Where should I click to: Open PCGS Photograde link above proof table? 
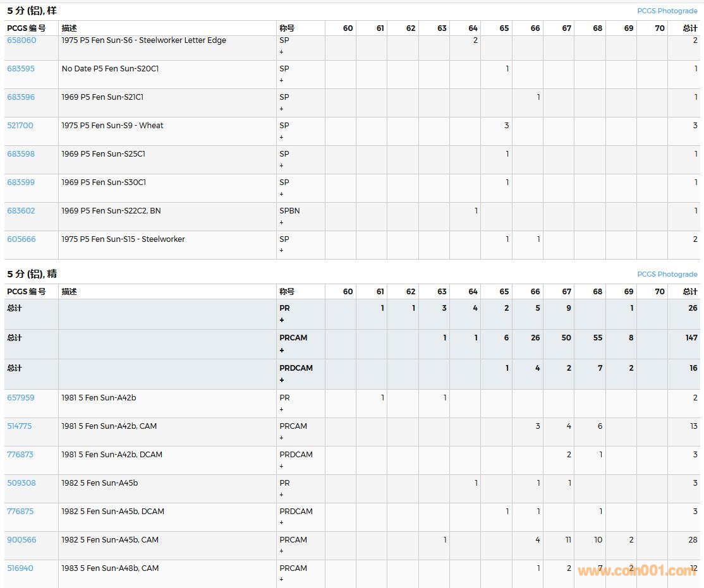tap(667, 274)
